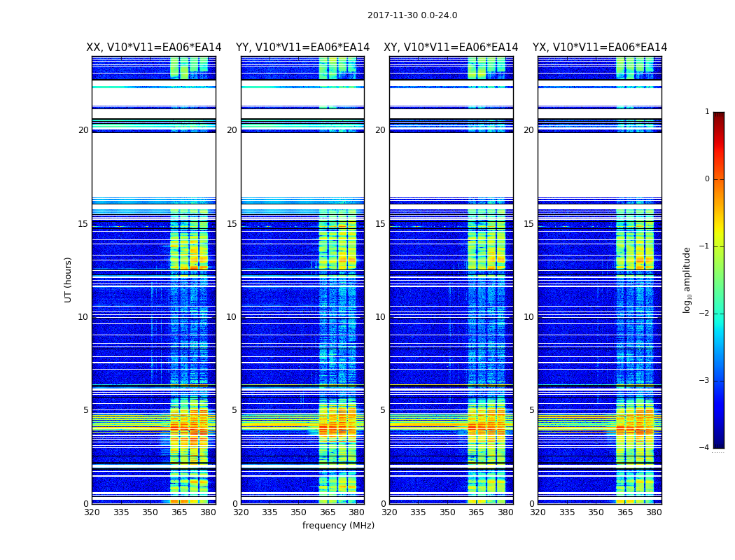
Task: Click the dark red top of the colorbar
Action: pos(719,115)
